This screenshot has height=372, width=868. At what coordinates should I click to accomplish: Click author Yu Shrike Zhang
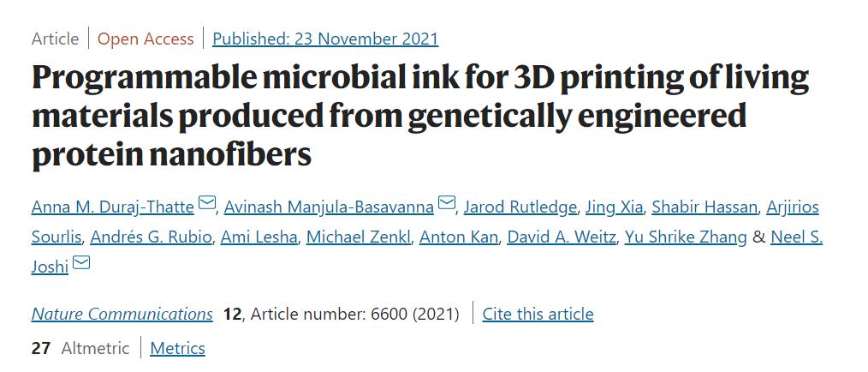[686, 237]
